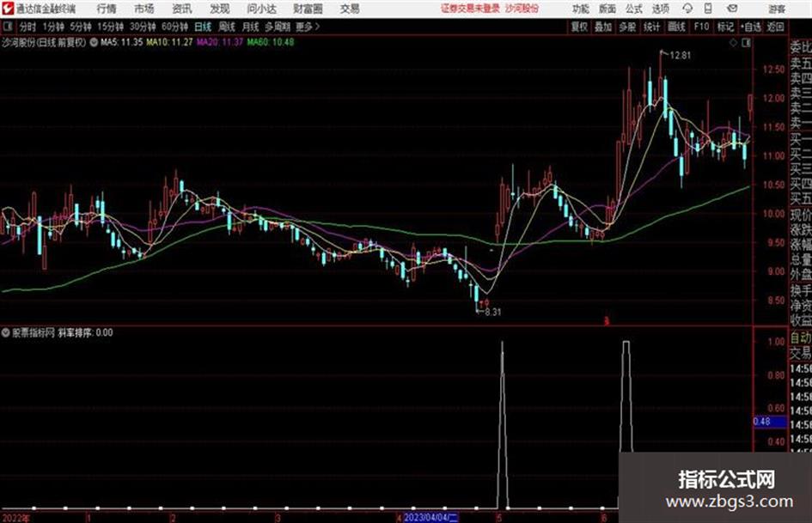812x523 pixels.
Task: Click the 游客 guest account label
Action: (x=777, y=9)
